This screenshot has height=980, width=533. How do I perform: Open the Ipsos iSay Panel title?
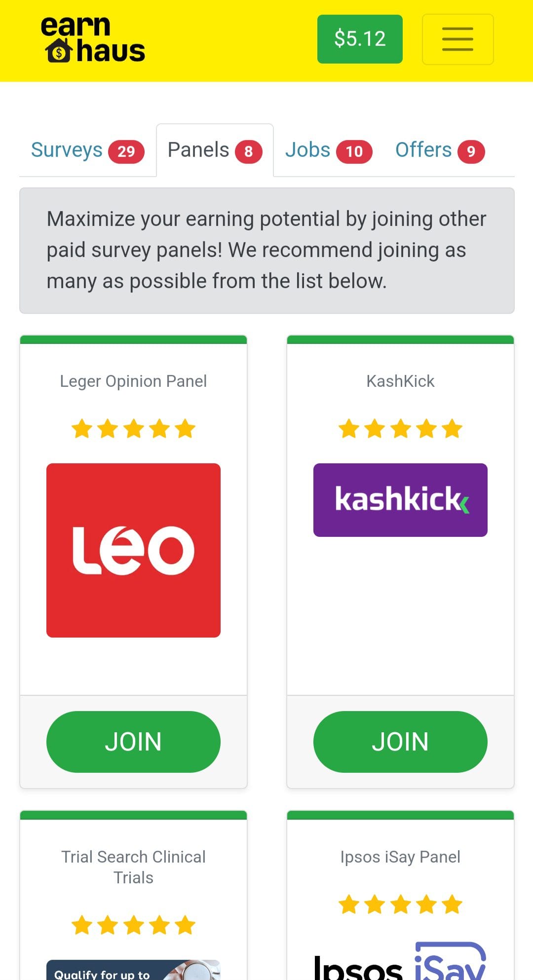pos(400,857)
